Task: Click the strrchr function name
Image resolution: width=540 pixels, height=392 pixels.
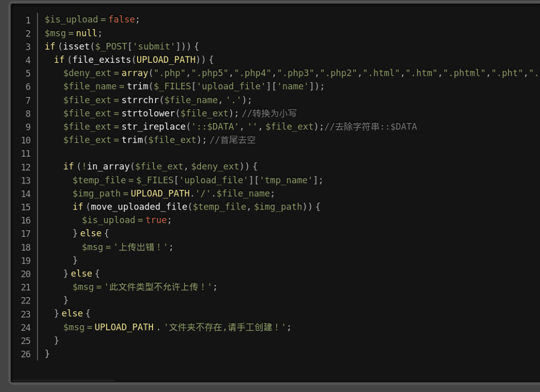Action: tap(140, 100)
